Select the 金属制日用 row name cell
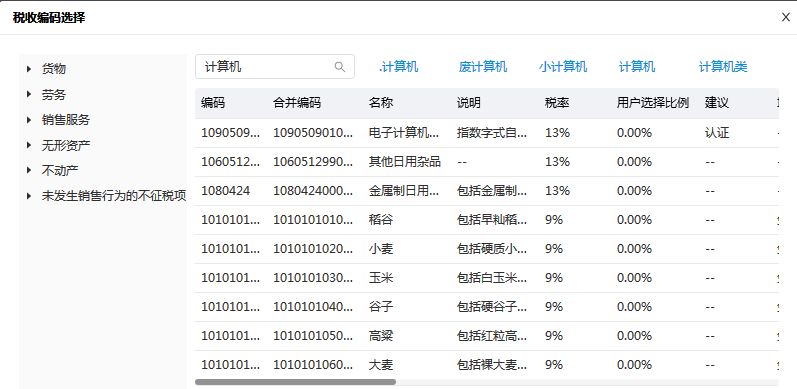 [404, 191]
